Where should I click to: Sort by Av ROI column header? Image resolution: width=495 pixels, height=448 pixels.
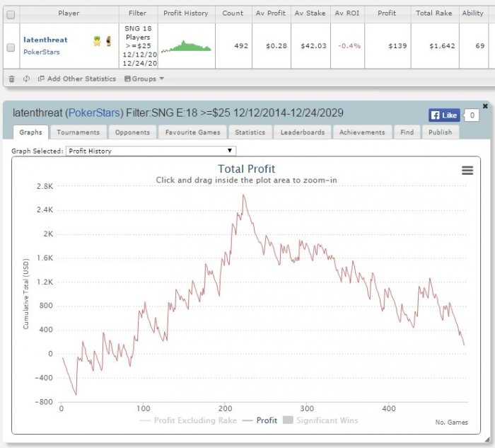(x=347, y=13)
